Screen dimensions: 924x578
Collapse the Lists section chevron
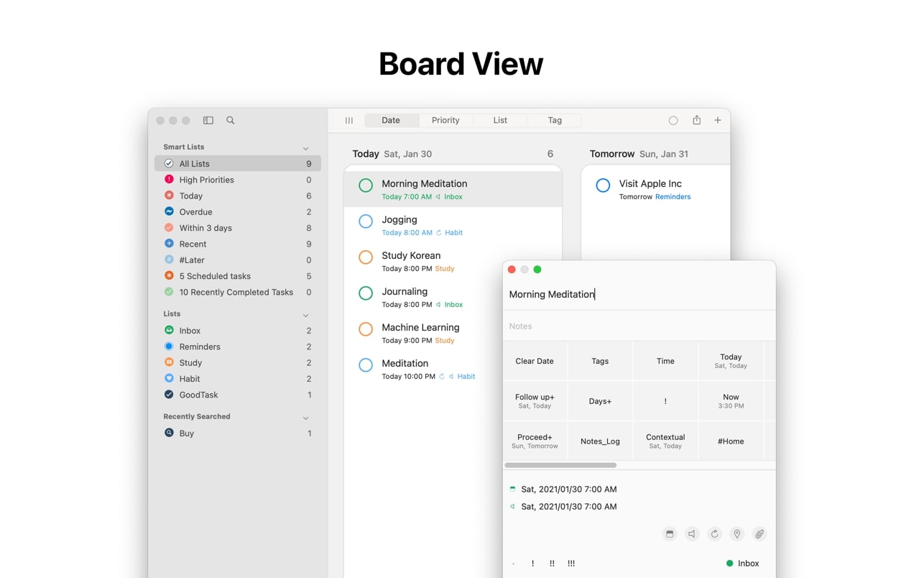tap(305, 315)
